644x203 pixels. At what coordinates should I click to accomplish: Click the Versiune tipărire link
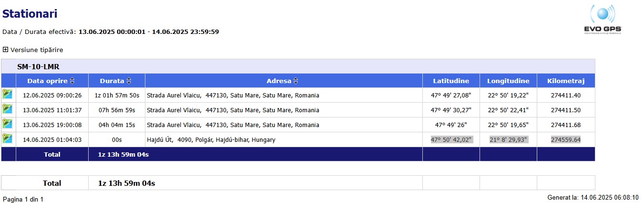(x=37, y=50)
